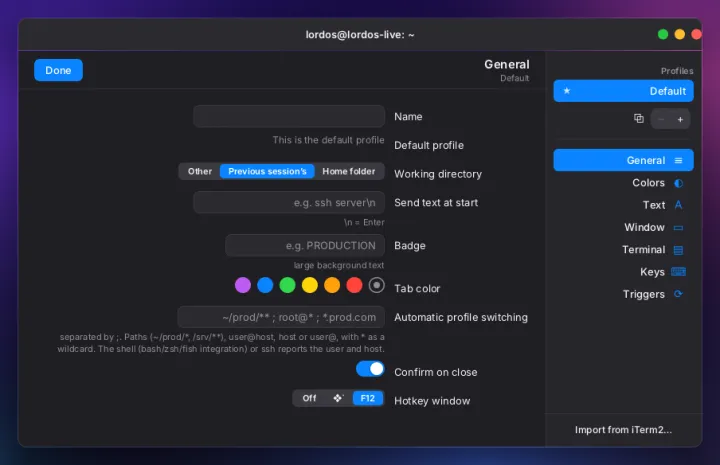Select the custom-key Hotkey window option
Viewport: 720px width, 465px height.
pyautogui.click(x=338, y=398)
